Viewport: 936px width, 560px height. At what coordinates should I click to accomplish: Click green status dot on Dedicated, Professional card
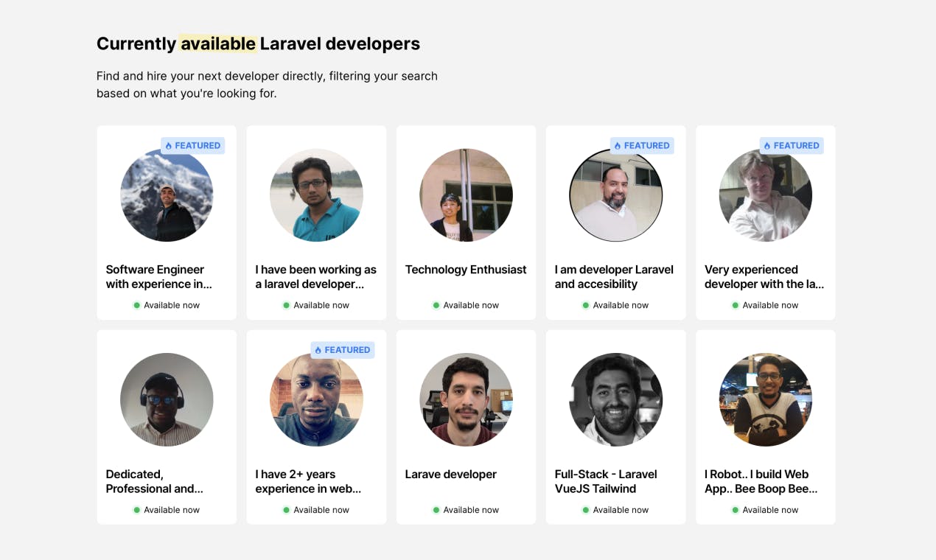point(136,510)
